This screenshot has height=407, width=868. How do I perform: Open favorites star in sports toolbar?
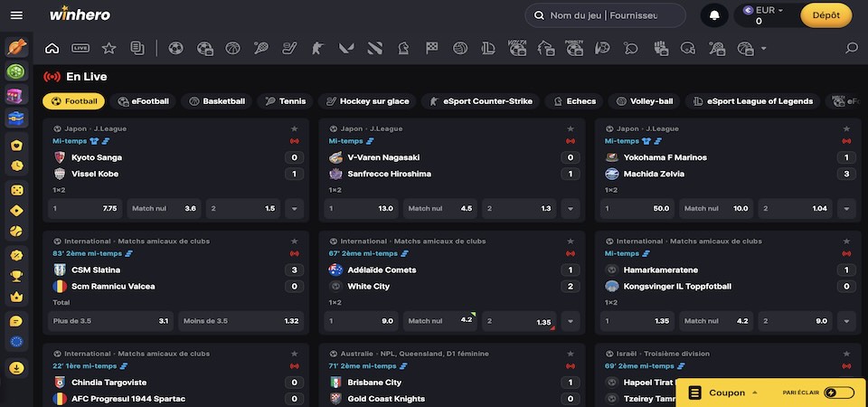[109, 48]
